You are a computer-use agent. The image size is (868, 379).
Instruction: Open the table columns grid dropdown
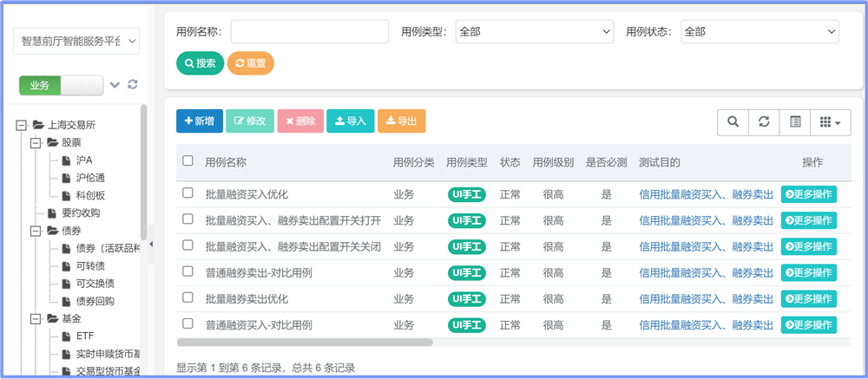pyautogui.click(x=831, y=121)
